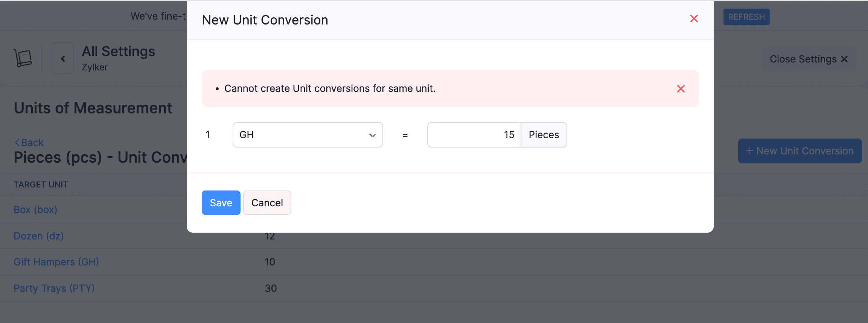Open Party Trays (PTY) conversion
This screenshot has height=323, width=868.
(54, 288)
